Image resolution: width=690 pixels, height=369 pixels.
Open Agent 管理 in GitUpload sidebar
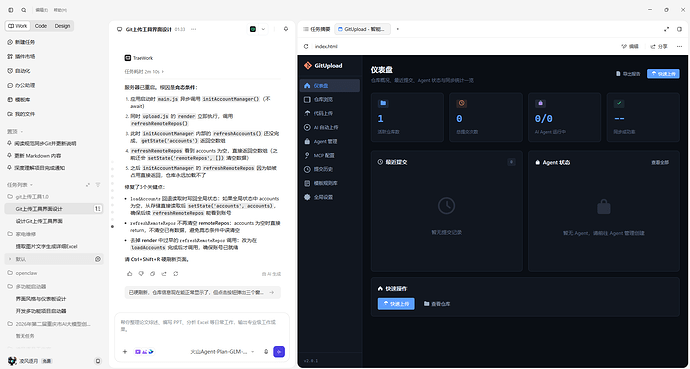click(x=330, y=142)
